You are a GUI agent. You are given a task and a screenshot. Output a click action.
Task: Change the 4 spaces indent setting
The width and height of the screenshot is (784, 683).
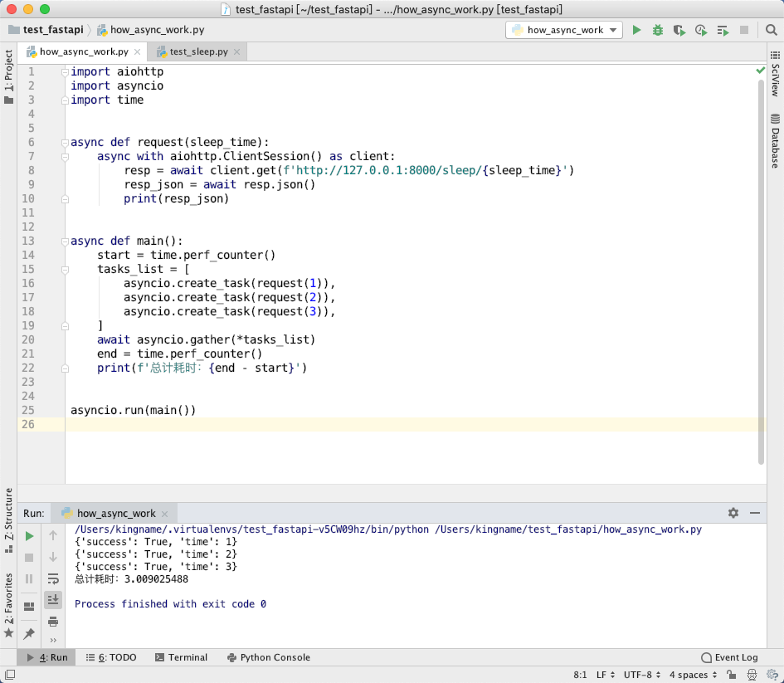pyautogui.click(x=693, y=675)
